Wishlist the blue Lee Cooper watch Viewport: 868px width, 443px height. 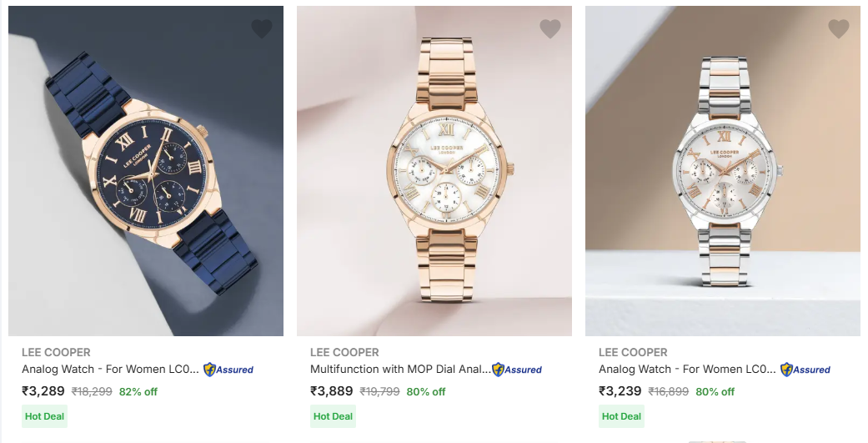point(262,29)
